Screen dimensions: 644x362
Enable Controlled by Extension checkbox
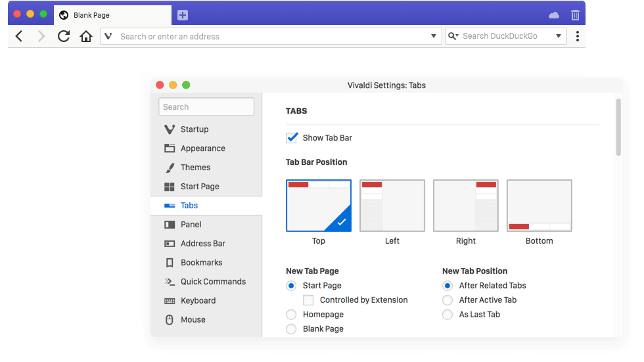[x=308, y=300]
